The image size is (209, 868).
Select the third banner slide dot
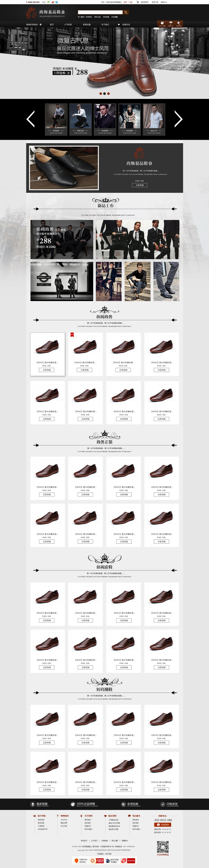click(x=108, y=93)
